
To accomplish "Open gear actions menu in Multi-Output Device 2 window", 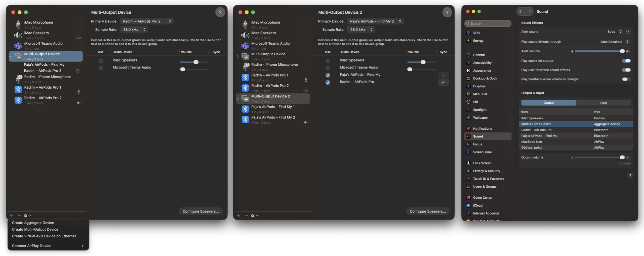I will click(254, 216).
